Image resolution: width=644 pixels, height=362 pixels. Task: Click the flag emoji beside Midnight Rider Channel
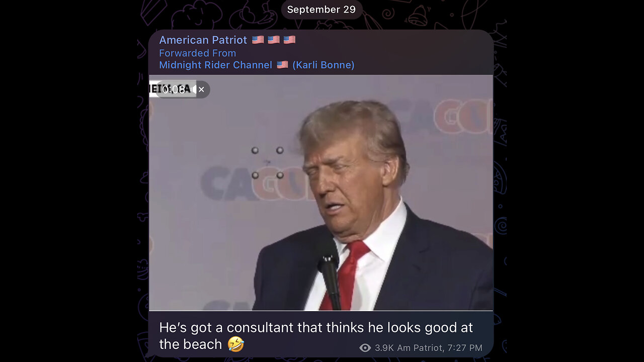pyautogui.click(x=282, y=65)
